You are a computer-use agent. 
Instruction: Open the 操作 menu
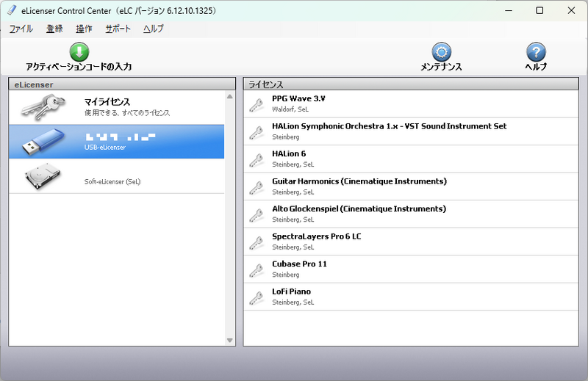84,29
